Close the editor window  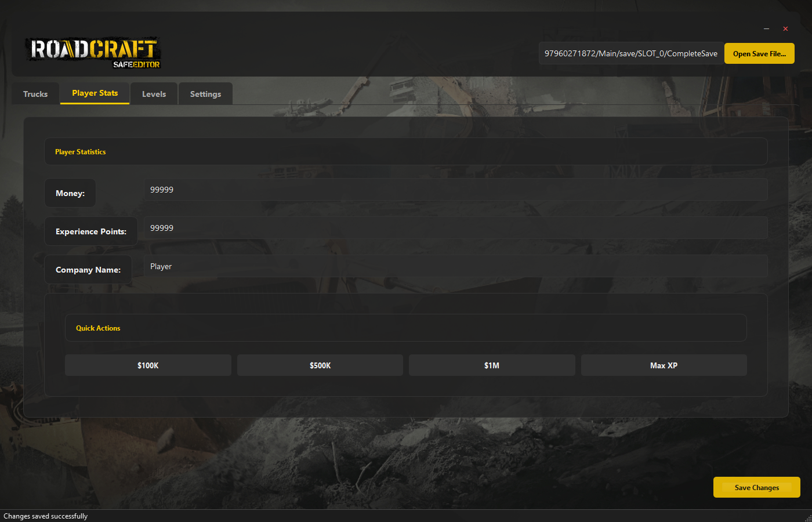(785, 28)
